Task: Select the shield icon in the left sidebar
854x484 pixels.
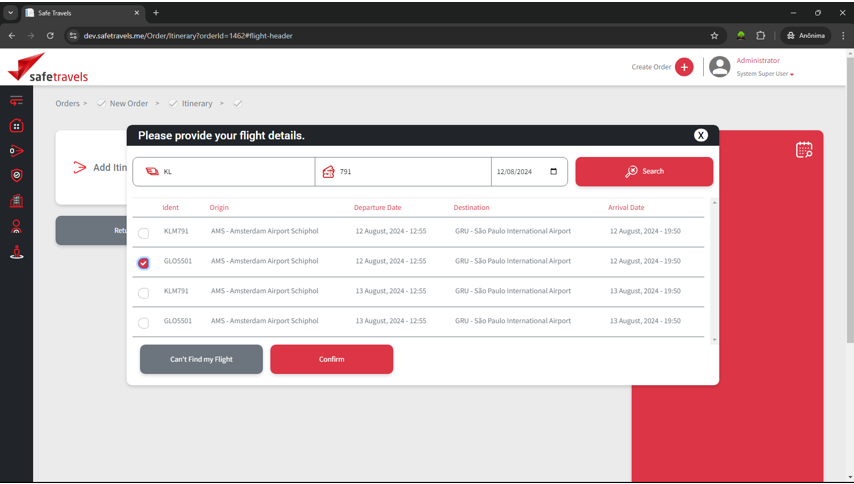Action: (16, 175)
